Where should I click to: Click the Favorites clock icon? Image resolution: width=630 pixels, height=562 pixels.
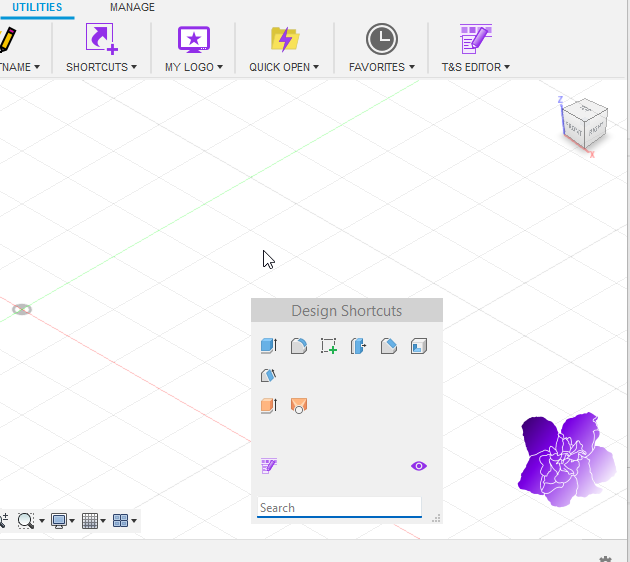(382, 39)
